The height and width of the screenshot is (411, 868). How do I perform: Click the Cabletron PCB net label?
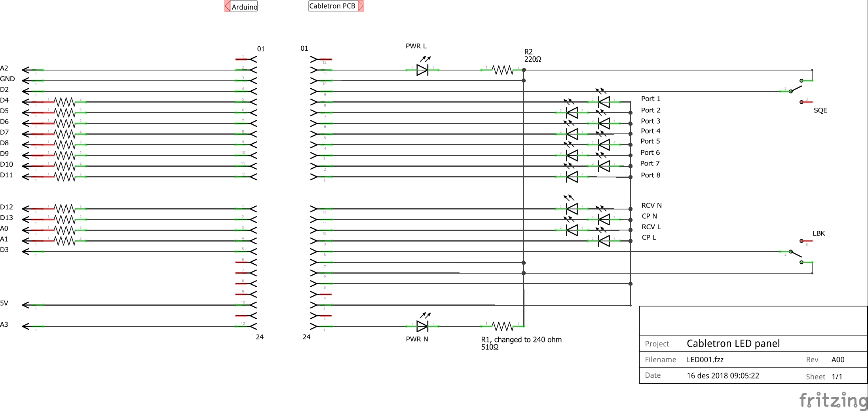336,6
